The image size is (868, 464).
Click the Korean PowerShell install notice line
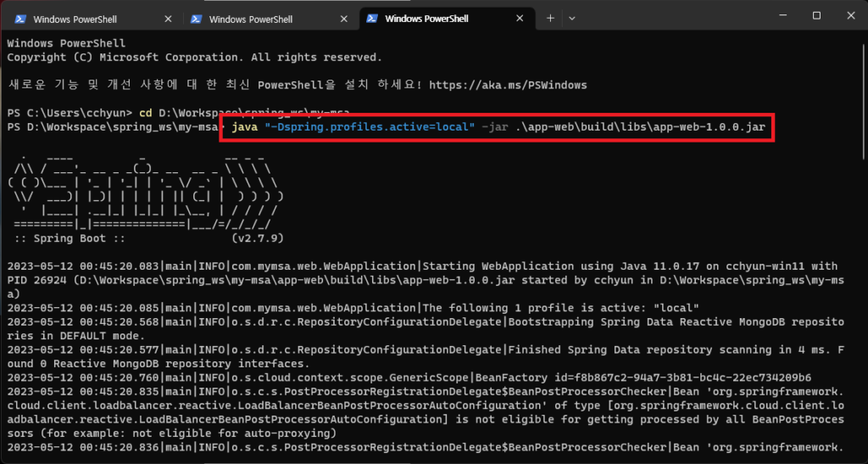click(x=297, y=86)
